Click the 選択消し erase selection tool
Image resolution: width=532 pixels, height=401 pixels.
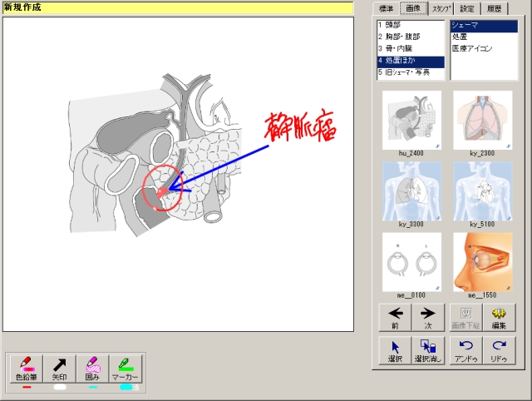point(428,351)
